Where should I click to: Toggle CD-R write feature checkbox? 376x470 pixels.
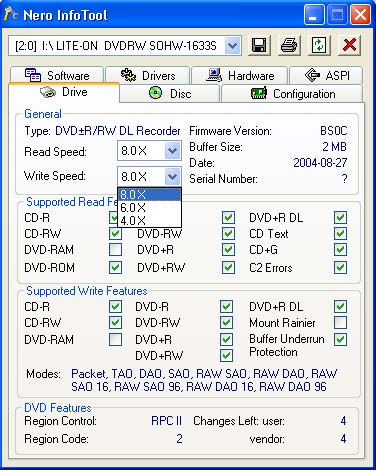115,306
